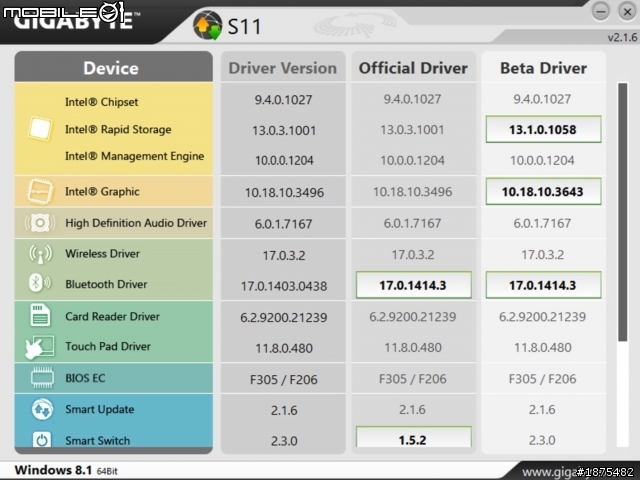The height and width of the screenshot is (480, 640).
Task: Select the Smart Update label
Action: [100, 409]
